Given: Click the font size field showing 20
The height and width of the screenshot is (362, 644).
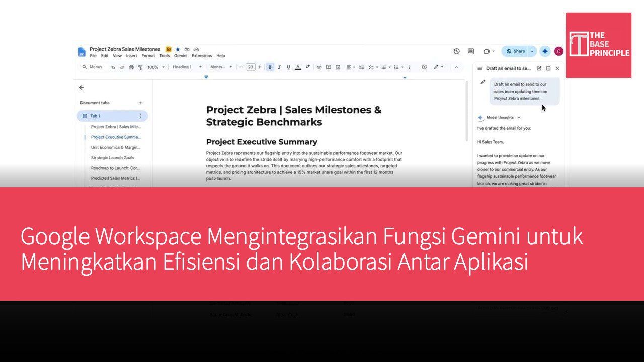Looking at the screenshot, I should [x=250, y=67].
